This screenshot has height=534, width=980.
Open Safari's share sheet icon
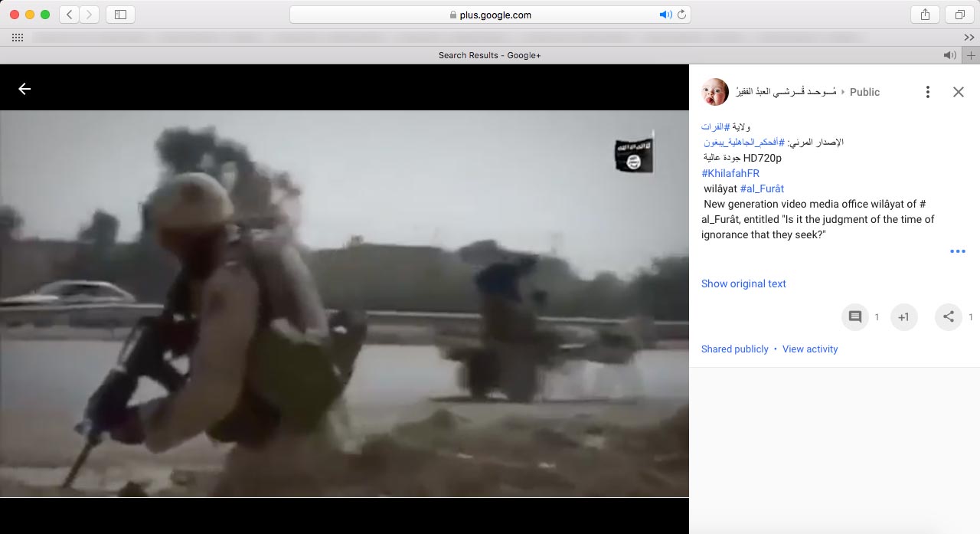[x=925, y=15]
